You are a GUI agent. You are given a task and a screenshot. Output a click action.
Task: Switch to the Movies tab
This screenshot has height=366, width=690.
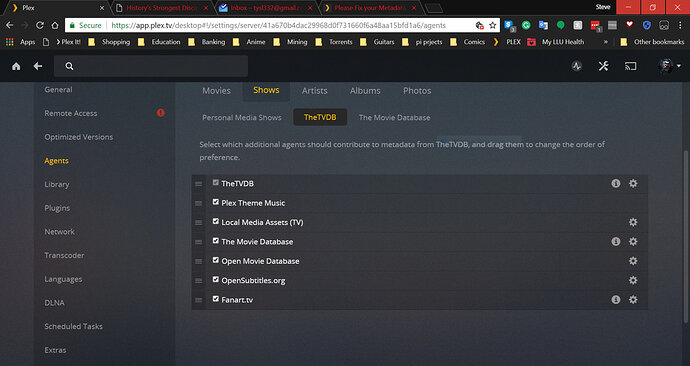pyautogui.click(x=217, y=91)
